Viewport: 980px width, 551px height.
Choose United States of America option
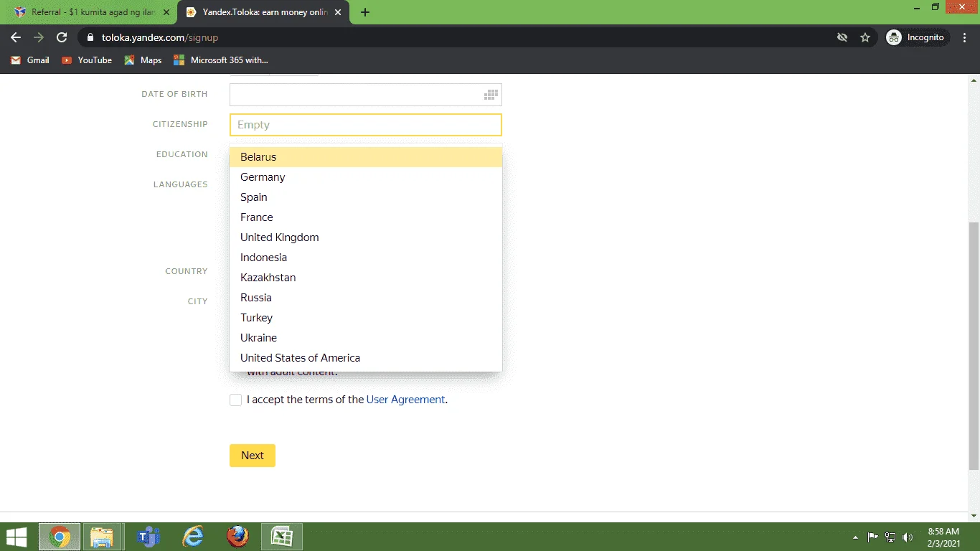point(366,358)
